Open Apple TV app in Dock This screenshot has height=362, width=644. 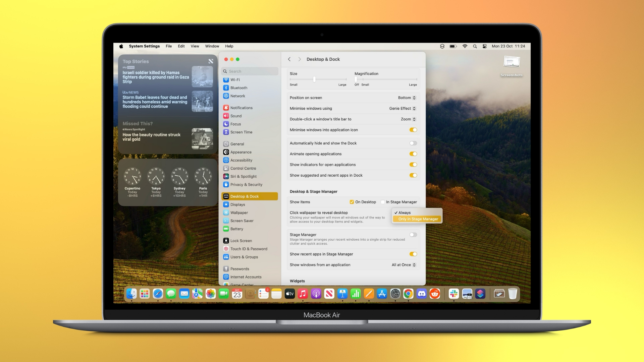pos(289,294)
